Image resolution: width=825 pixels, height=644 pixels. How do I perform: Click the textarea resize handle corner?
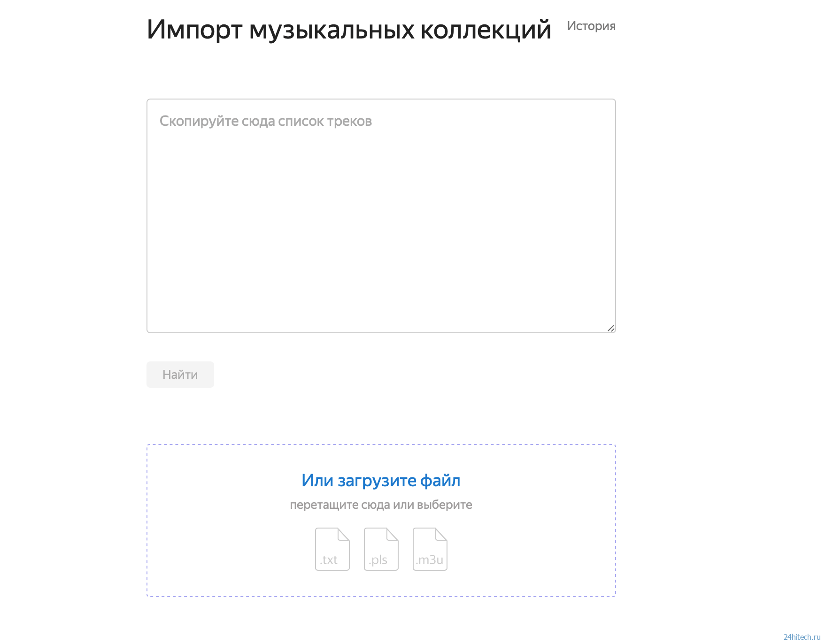tap(611, 328)
